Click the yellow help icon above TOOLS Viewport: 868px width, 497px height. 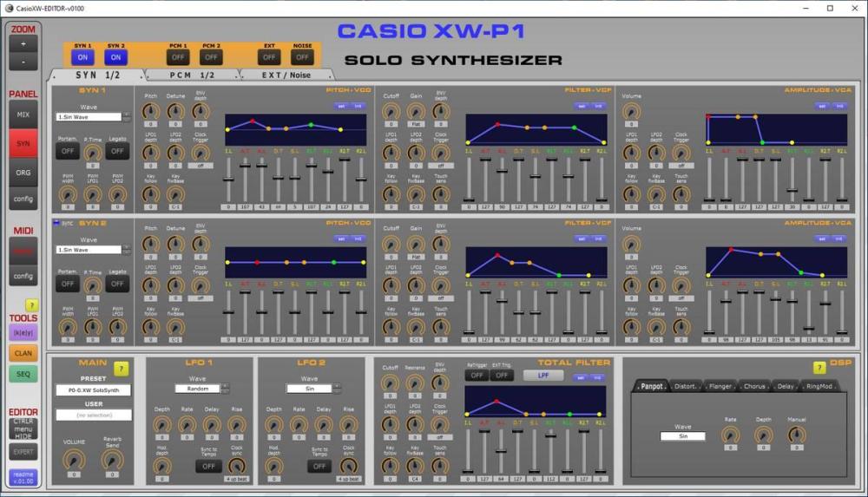click(x=31, y=305)
